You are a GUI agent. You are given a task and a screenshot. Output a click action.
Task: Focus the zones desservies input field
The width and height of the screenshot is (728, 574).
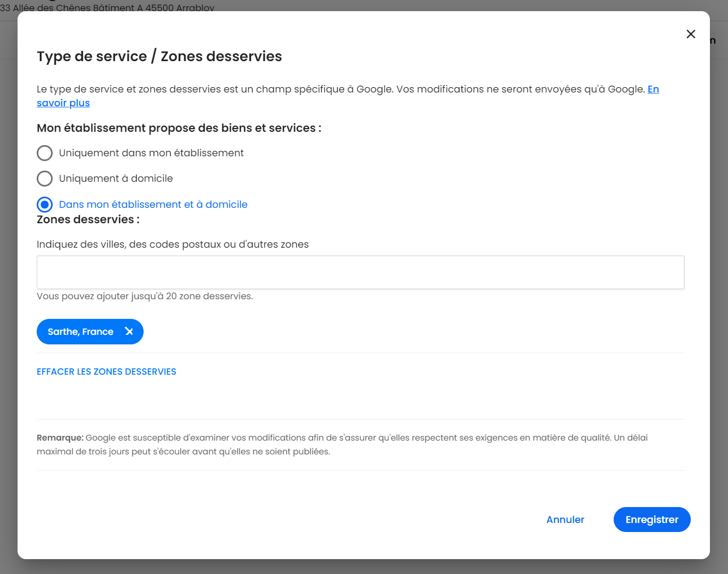point(360,273)
